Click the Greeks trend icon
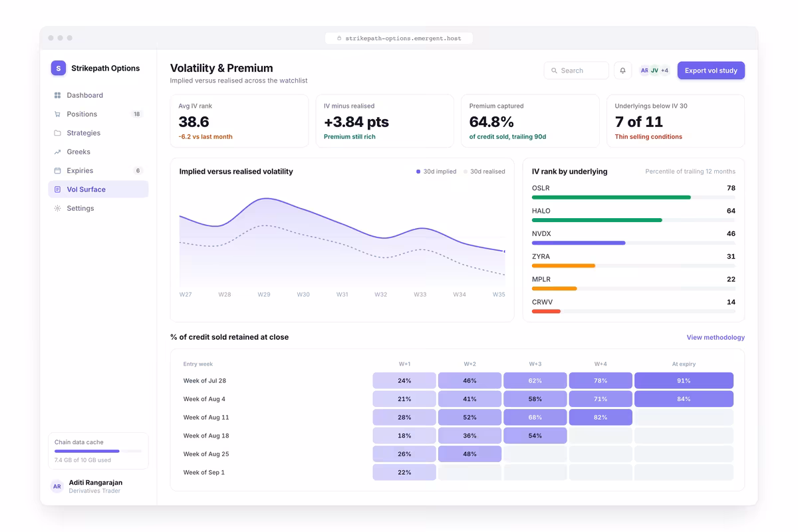The height and width of the screenshot is (532, 798). (x=58, y=152)
